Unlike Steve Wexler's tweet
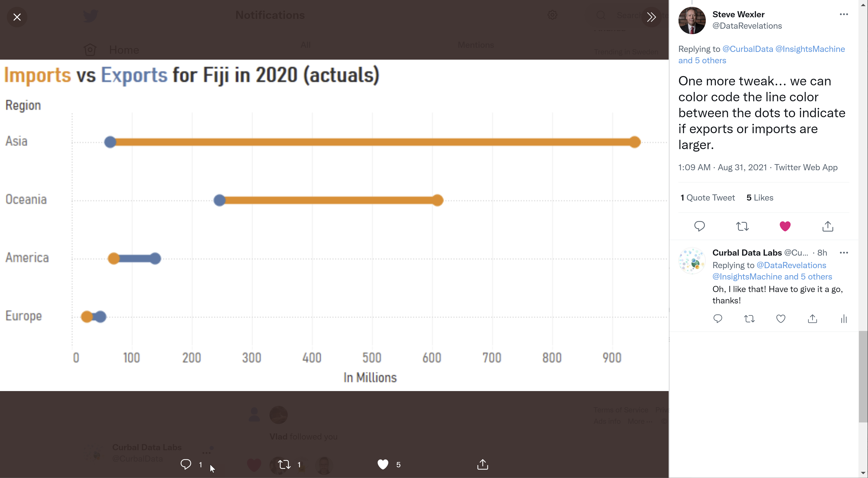This screenshot has height=478, width=868. 785,226
